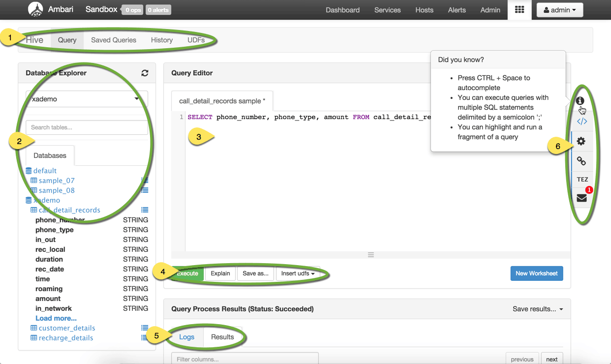
Task: Open the Insert udfs dropdown
Action: coord(298,273)
